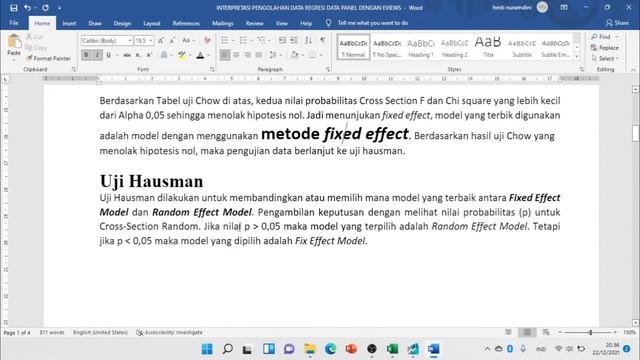Open line and paragraph spacing options
640x360 pixels.
click(274, 55)
